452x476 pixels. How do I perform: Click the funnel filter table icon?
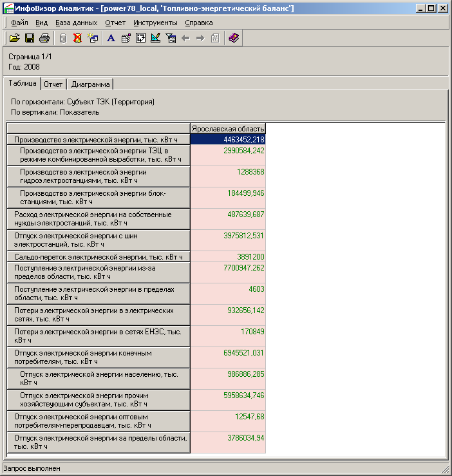[171, 38]
